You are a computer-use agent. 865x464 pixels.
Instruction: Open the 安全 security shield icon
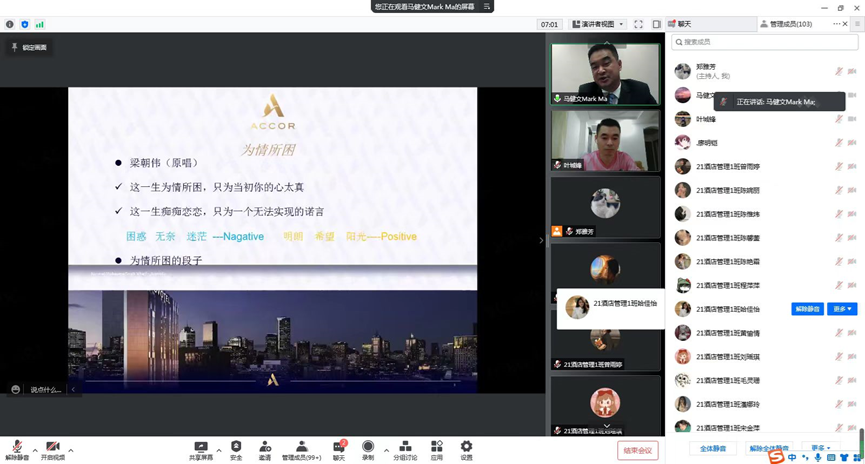236,446
